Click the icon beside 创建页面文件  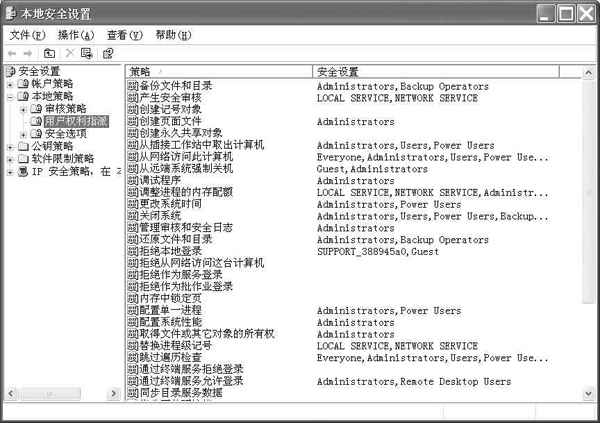click(x=133, y=121)
